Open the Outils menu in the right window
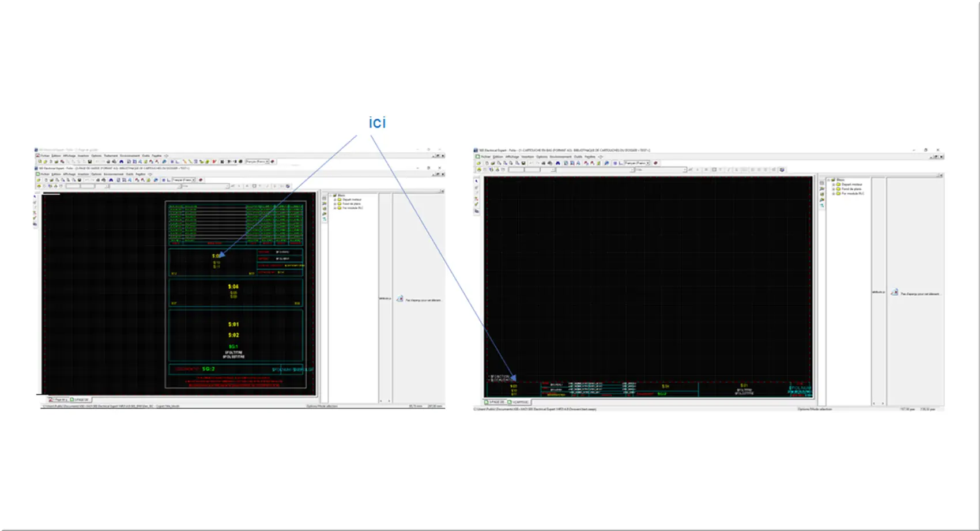 (x=578, y=157)
